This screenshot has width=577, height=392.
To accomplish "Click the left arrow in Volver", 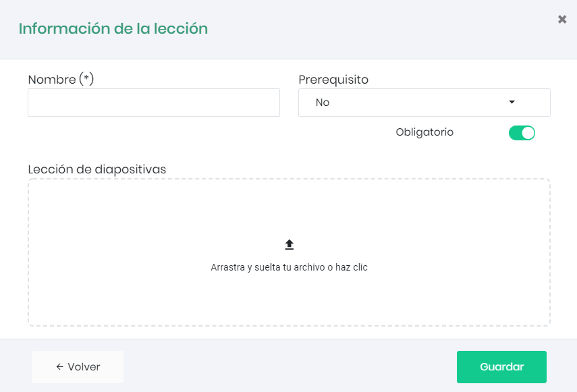I will click(59, 367).
